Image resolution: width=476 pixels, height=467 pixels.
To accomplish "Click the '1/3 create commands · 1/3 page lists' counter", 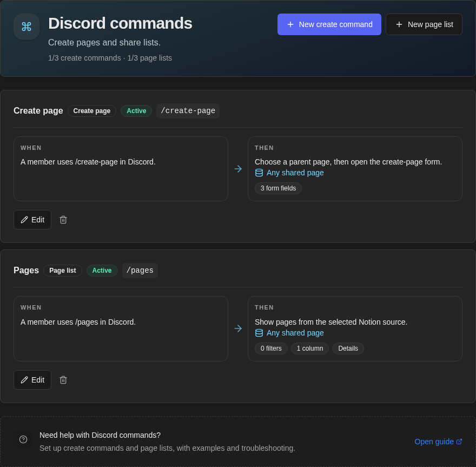I will 110,58.
